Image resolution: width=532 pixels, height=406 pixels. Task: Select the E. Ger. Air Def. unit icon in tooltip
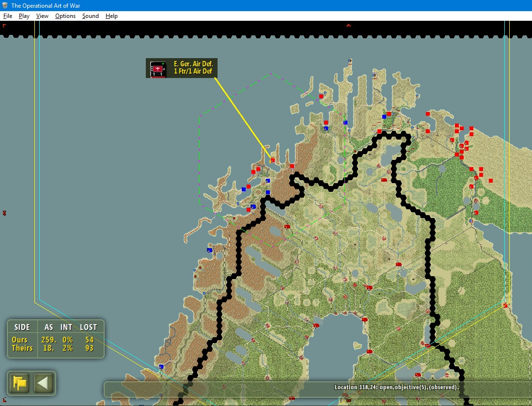157,69
